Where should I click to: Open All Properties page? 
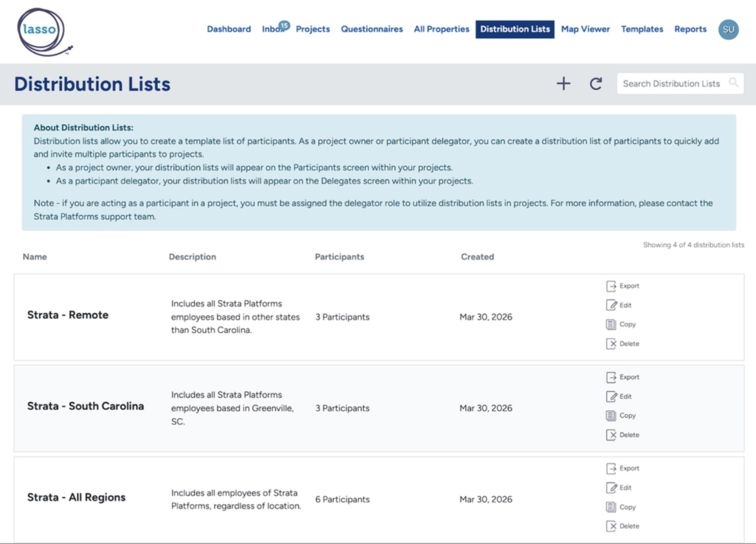click(441, 29)
